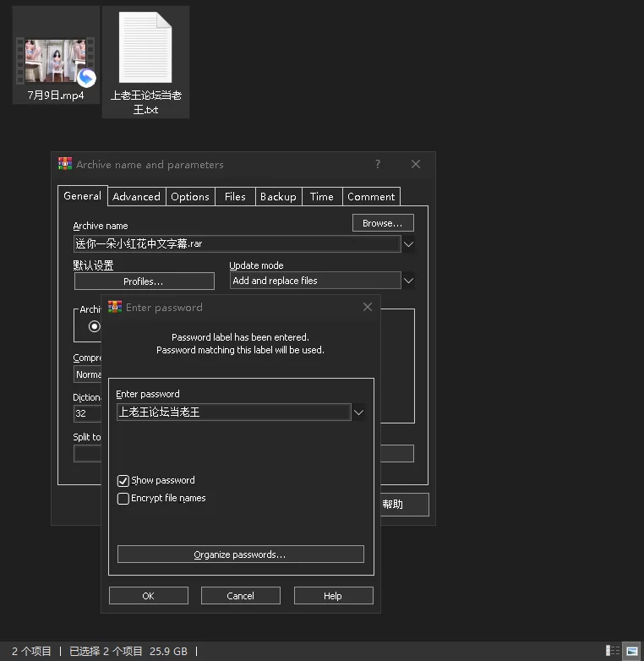Expand the Update mode dropdown

click(x=408, y=281)
